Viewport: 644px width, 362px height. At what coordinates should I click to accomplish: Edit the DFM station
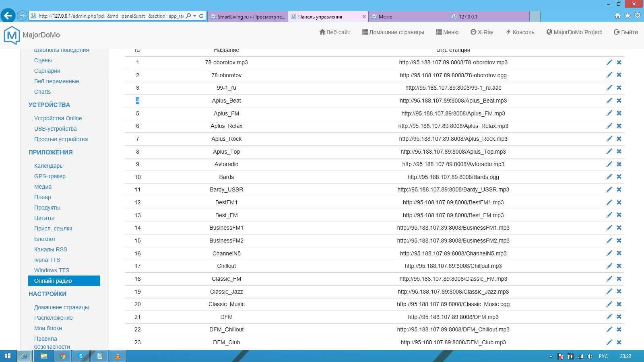pyautogui.click(x=609, y=317)
